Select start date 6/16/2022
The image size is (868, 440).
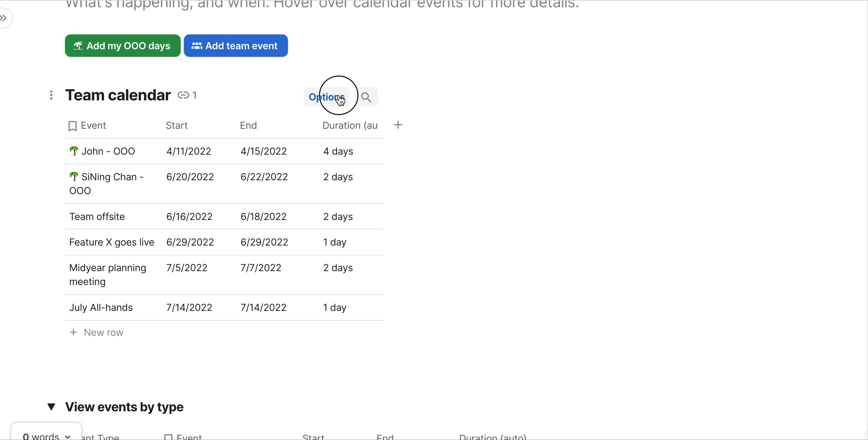pyautogui.click(x=189, y=217)
